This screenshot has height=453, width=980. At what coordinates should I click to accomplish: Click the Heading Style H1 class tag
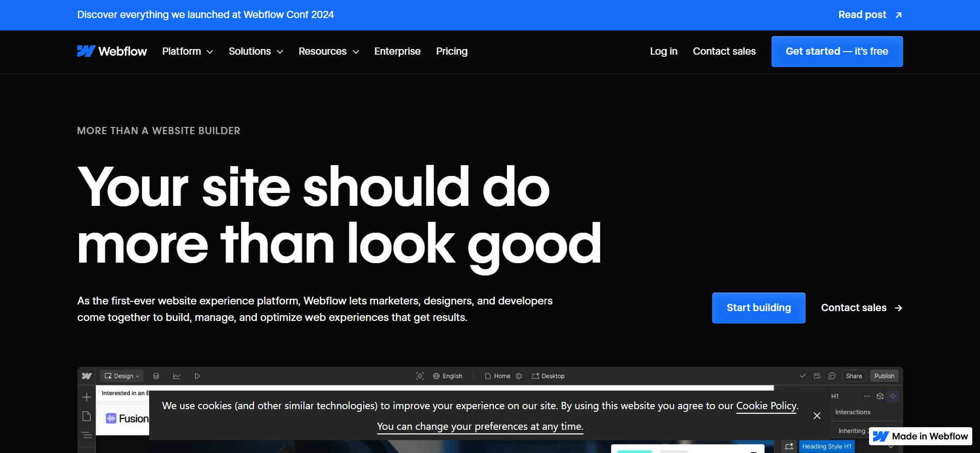click(x=827, y=446)
